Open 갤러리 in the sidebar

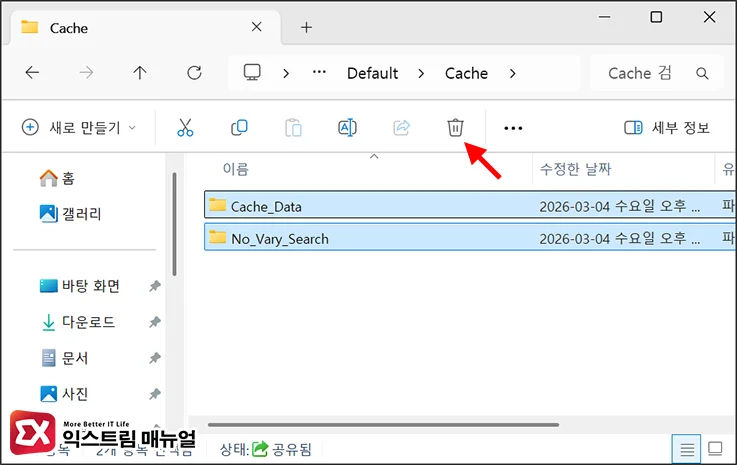[x=71, y=214]
